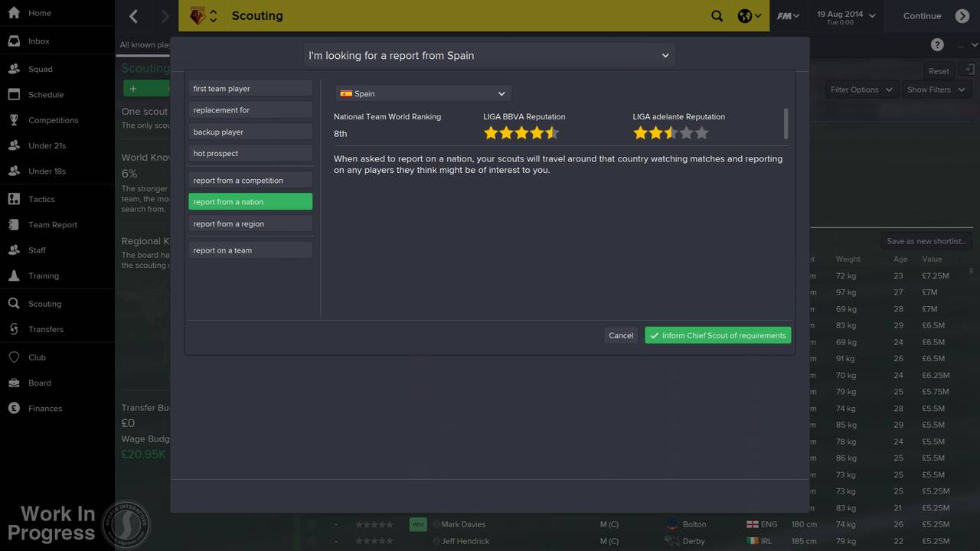Select the 'first team player' scouting option
This screenshot has height=551, width=980.
tap(250, 88)
